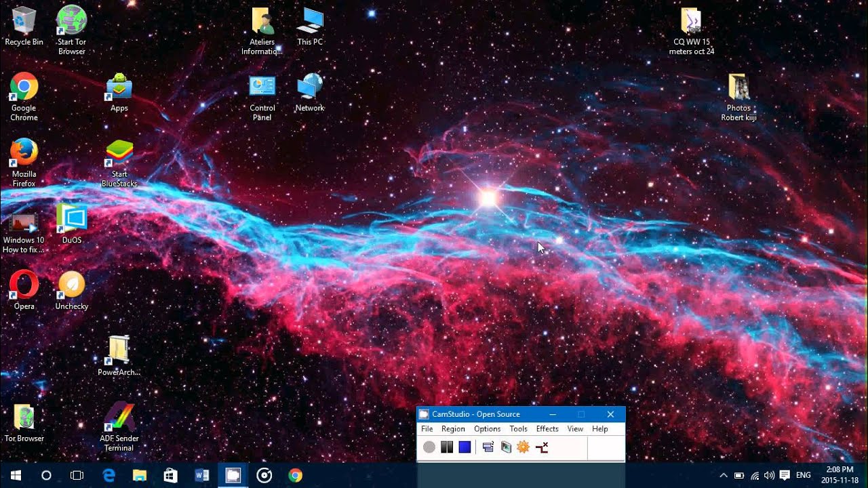Click the circular target taskbar icon
The width and height of the screenshot is (868, 488).
tap(264, 475)
